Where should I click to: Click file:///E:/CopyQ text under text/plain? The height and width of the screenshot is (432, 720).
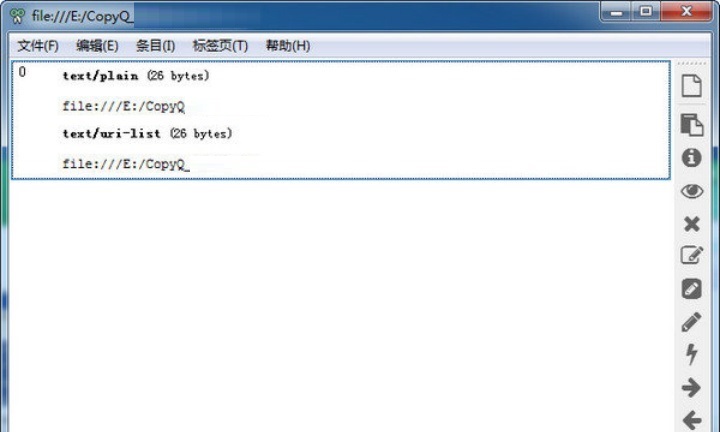[x=124, y=106]
